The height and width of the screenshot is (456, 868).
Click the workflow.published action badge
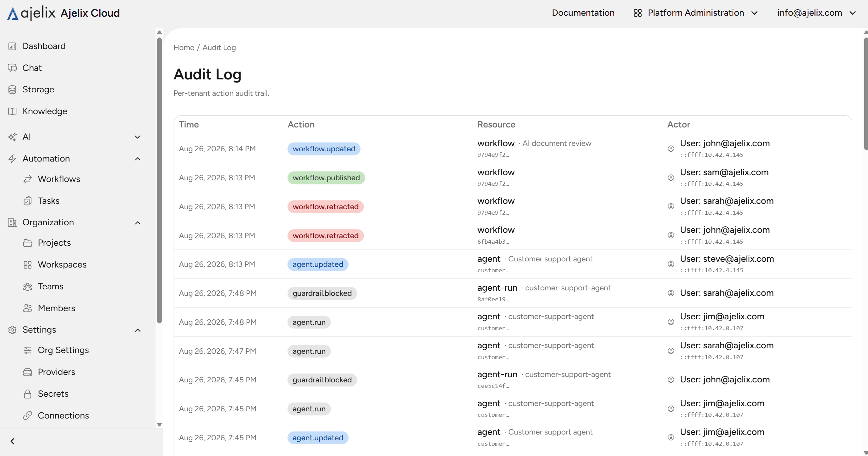tap(326, 178)
